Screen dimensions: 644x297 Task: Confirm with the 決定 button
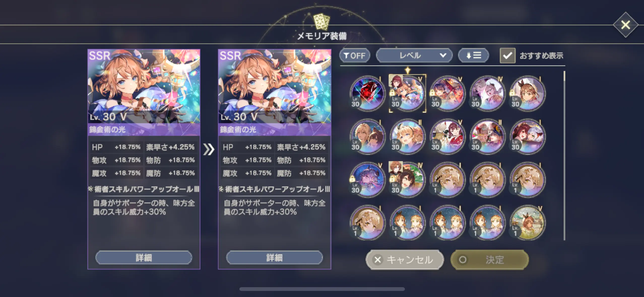point(489,260)
